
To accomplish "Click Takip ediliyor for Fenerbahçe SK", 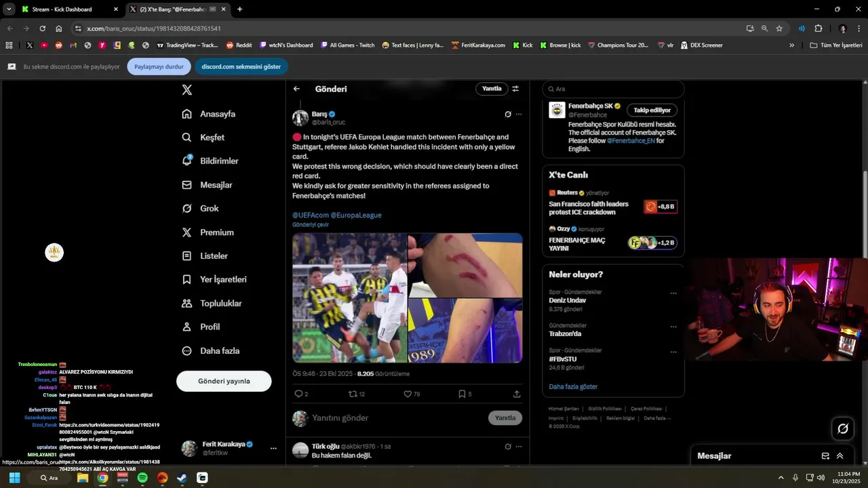I will click(652, 110).
